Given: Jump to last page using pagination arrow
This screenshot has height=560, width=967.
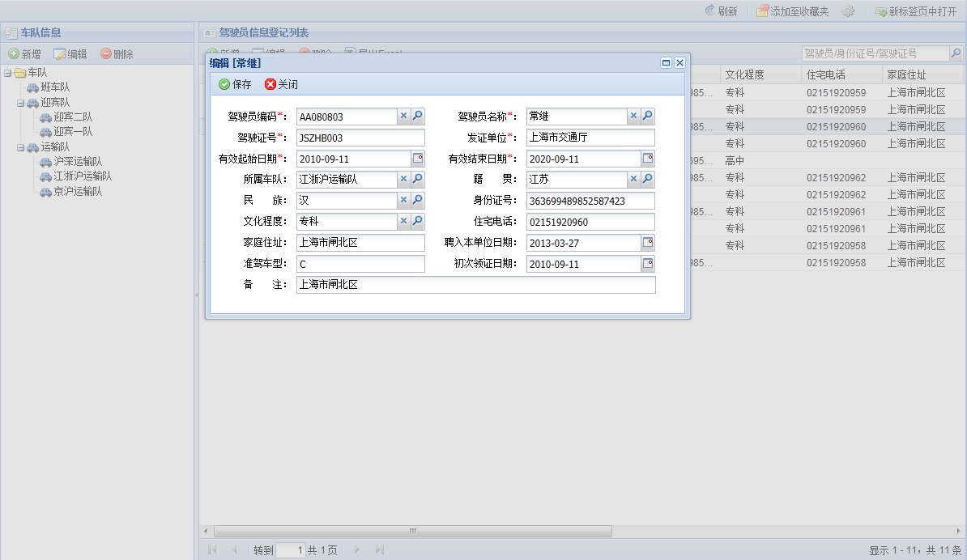Looking at the screenshot, I should point(378,549).
